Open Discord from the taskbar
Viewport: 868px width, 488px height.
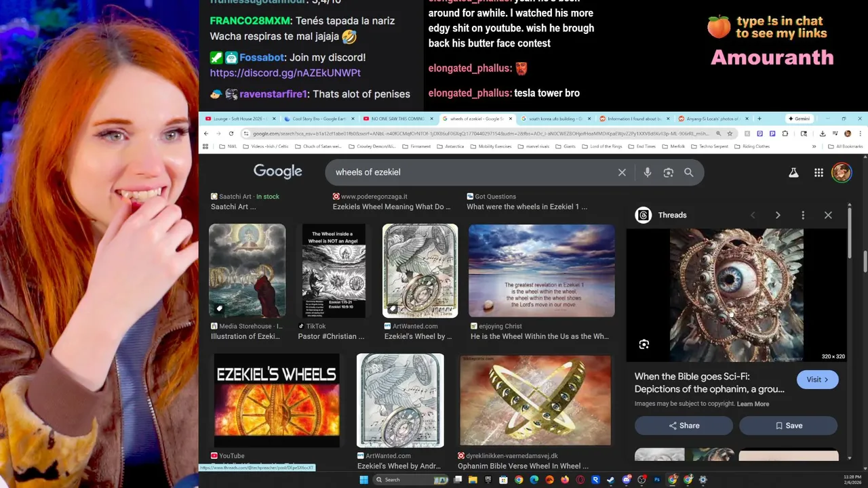point(627,480)
